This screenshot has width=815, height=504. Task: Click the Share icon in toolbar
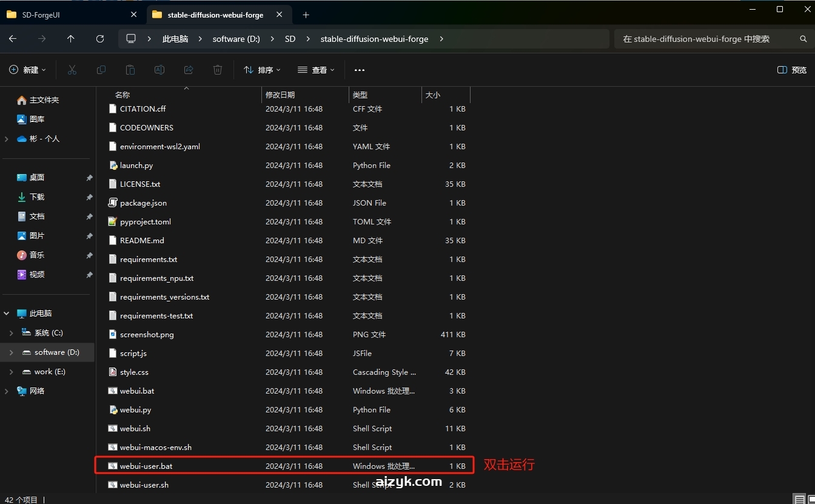189,70
